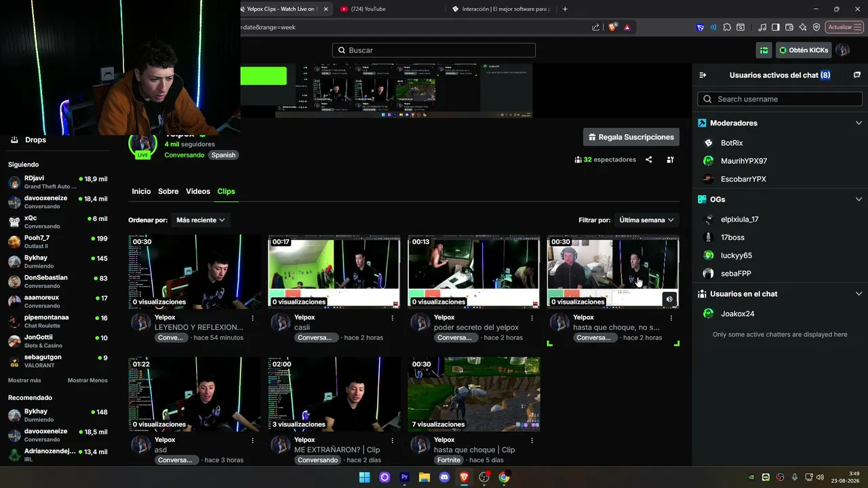
Task: Play the 'LEYENDO Y REFLEXION' clip thumbnail
Action: [x=195, y=272]
